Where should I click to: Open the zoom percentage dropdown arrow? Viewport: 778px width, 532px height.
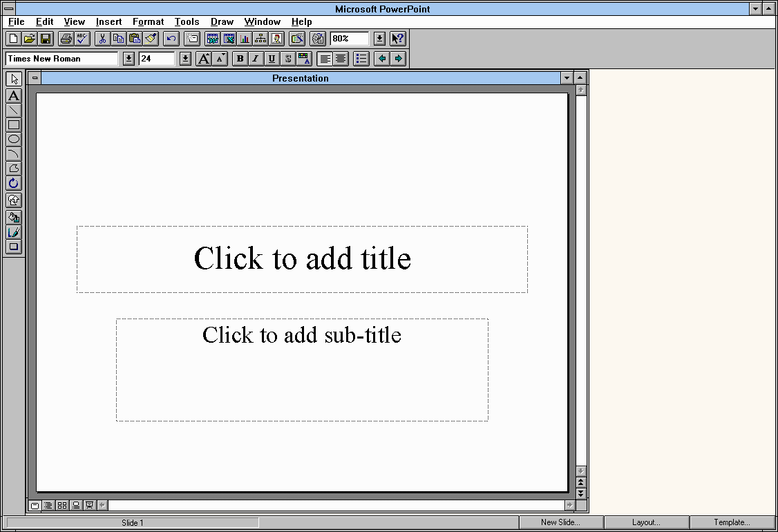point(379,38)
